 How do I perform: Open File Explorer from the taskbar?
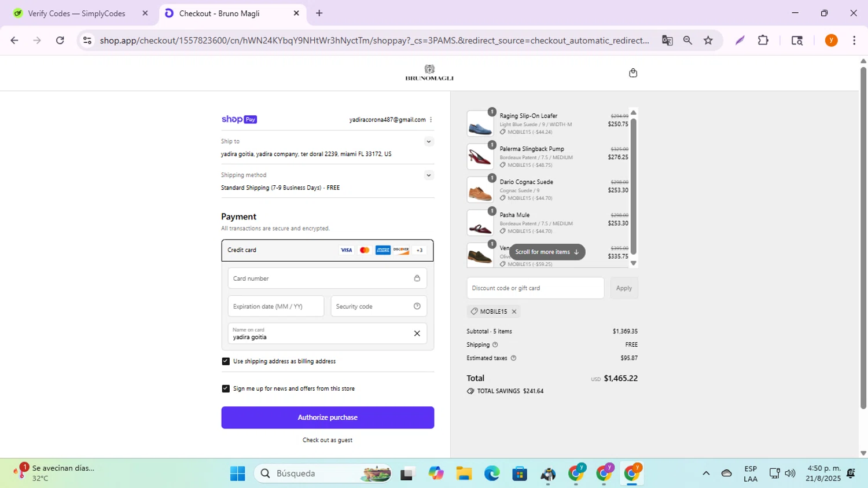pyautogui.click(x=464, y=474)
